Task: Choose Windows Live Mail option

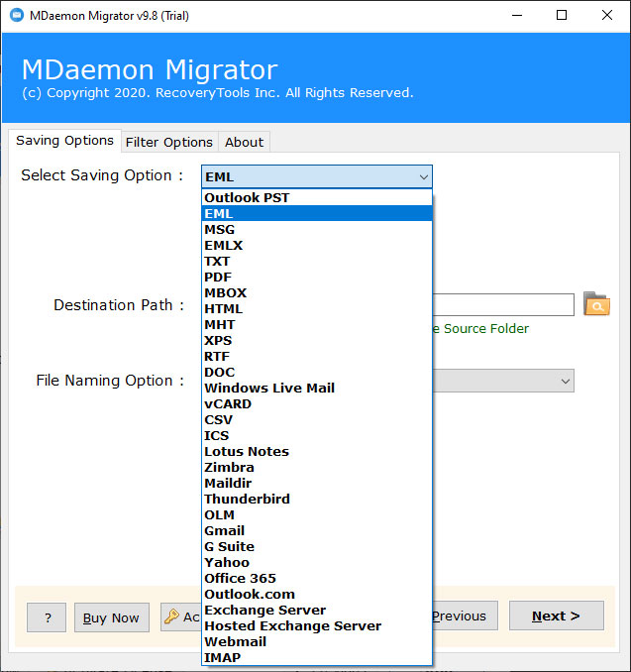Action: click(x=317, y=388)
